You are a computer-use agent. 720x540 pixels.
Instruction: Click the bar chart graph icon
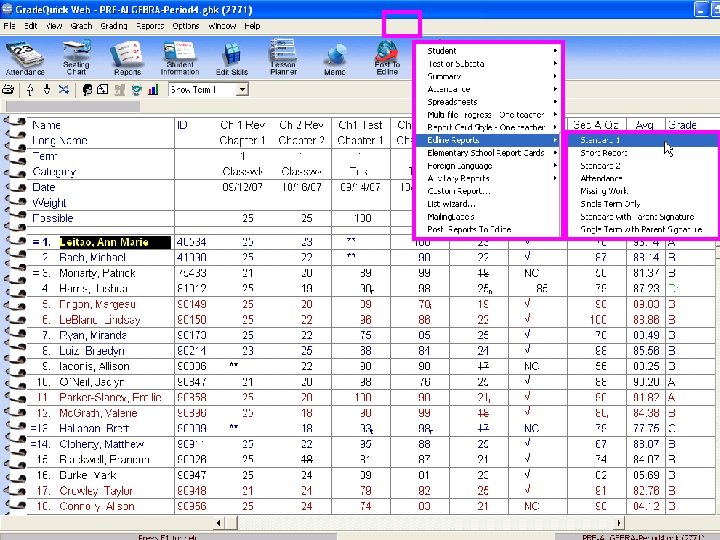[x=153, y=90]
